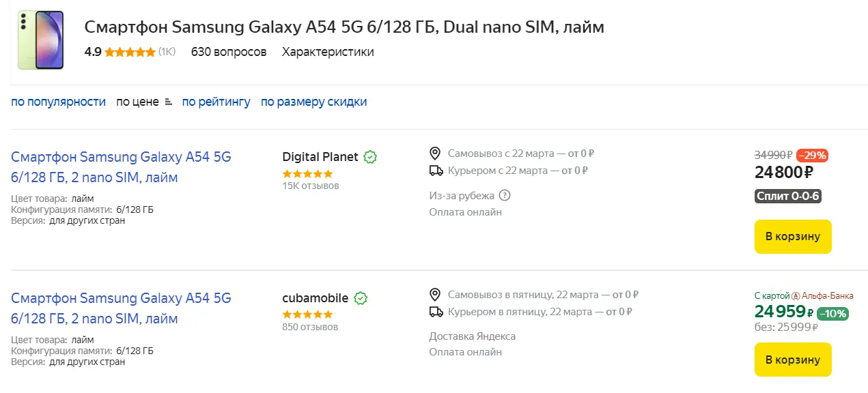Sort offers by размеру скидки
Viewport: 868px width, 393px height.
tap(313, 102)
